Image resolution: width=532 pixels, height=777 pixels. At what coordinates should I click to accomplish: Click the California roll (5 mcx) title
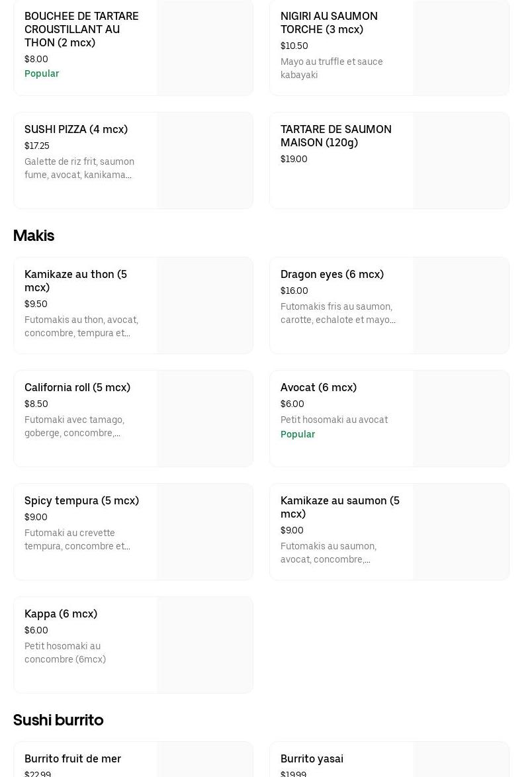(77, 387)
